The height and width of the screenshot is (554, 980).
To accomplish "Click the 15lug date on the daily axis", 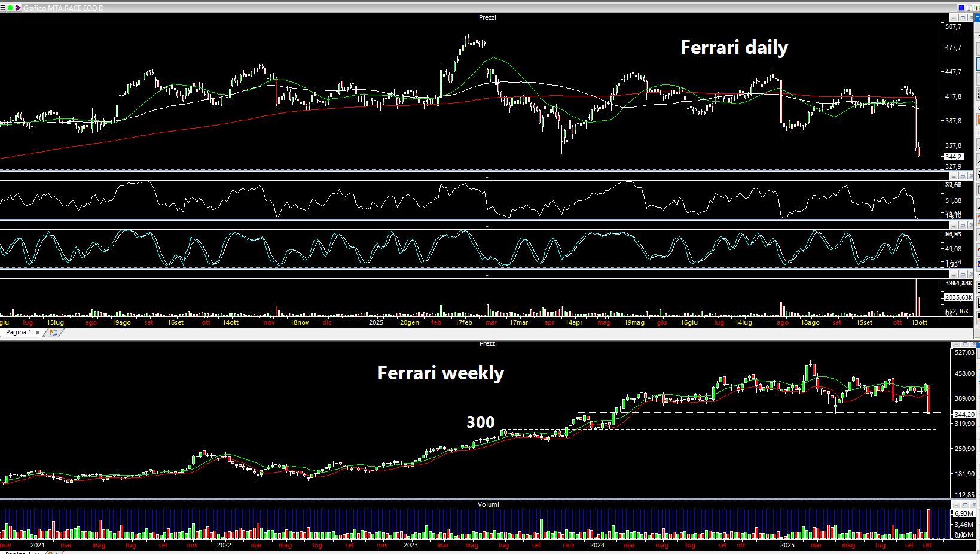I will pos(55,323).
